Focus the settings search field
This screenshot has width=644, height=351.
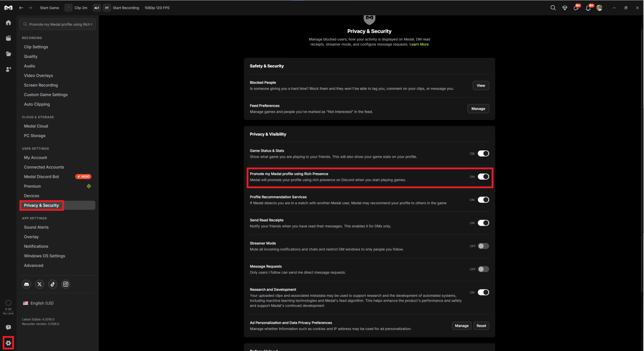click(57, 24)
